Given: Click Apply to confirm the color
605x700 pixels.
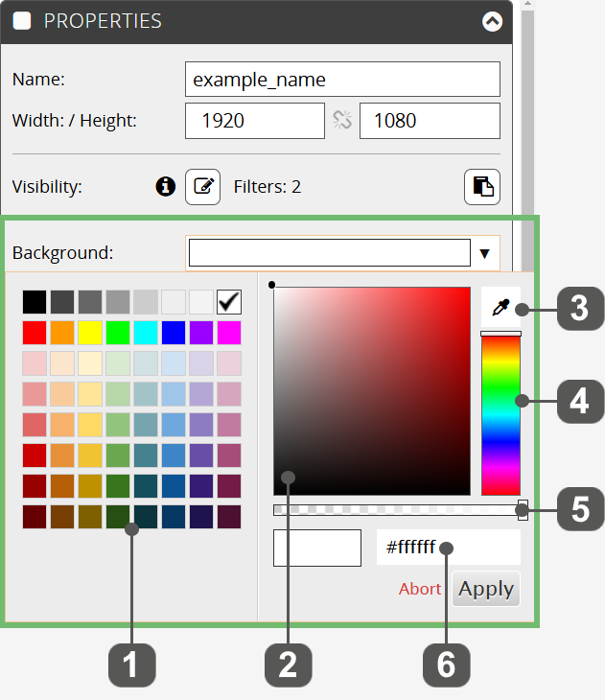Looking at the screenshot, I should (486, 589).
